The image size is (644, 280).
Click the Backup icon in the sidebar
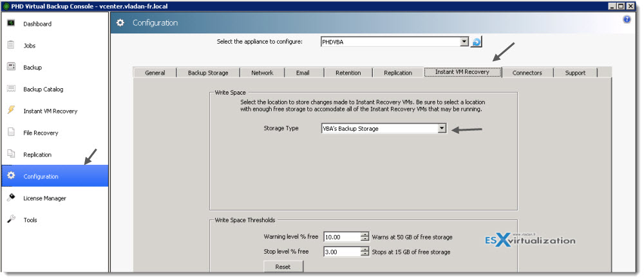(x=11, y=66)
